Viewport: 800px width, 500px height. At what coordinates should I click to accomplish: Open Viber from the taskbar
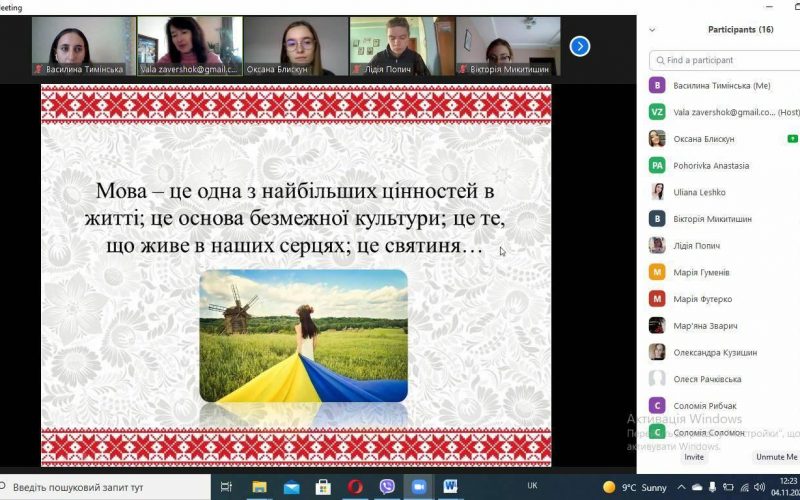point(387,487)
